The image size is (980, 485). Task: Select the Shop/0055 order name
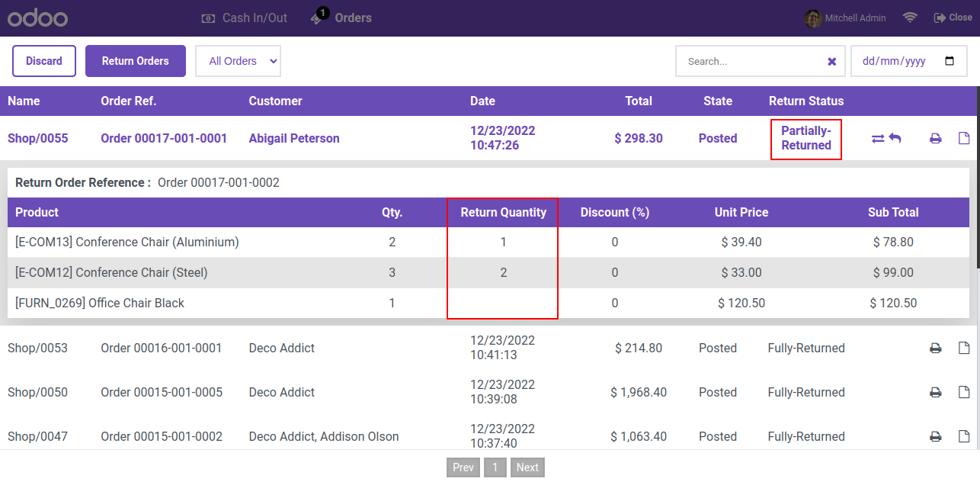pyautogui.click(x=38, y=138)
